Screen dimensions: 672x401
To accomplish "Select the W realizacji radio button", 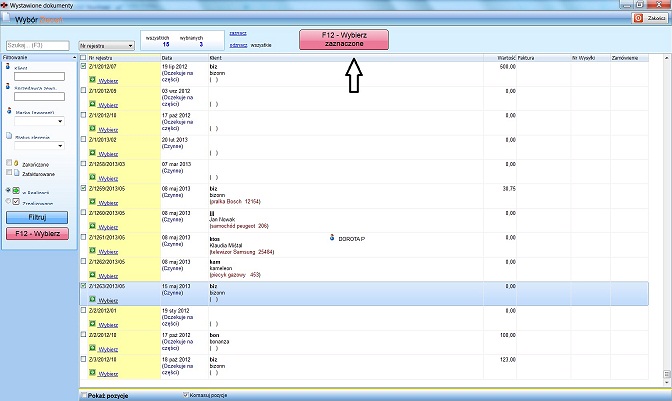I will click(8, 190).
